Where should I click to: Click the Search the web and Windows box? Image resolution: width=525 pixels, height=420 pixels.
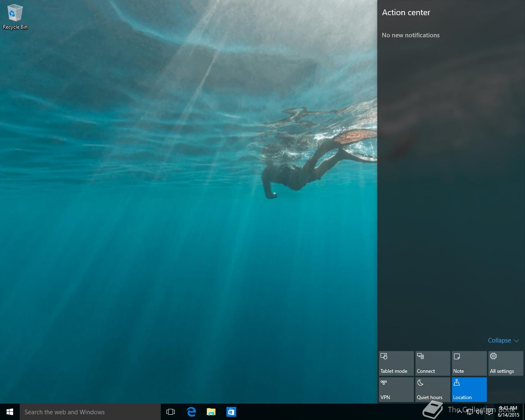pyautogui.click(x=90, y=412)
